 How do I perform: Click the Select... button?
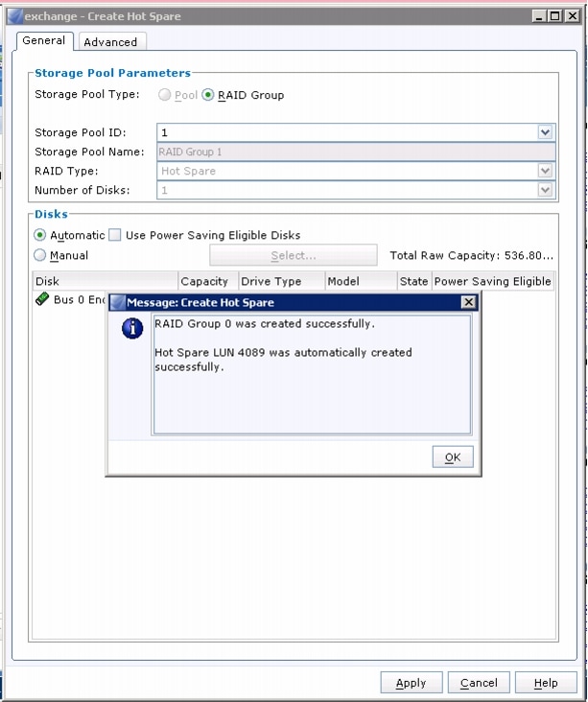(x=294, y=255)
